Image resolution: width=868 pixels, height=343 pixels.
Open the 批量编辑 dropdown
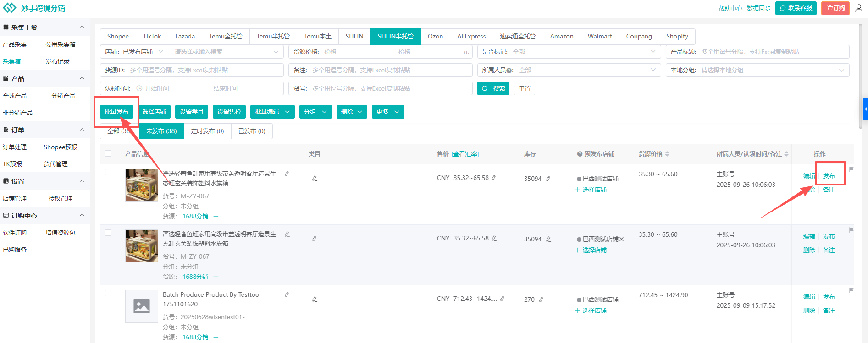(x=272, y=112)
